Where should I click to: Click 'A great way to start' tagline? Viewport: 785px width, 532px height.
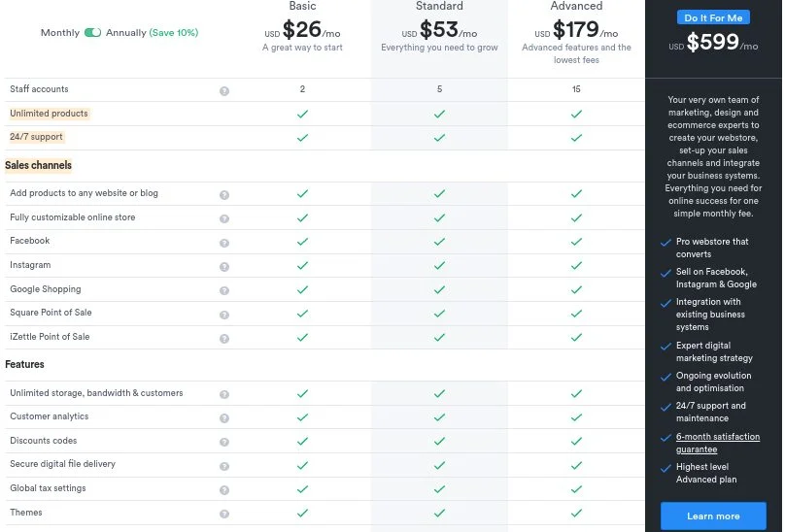coord(302,48)
